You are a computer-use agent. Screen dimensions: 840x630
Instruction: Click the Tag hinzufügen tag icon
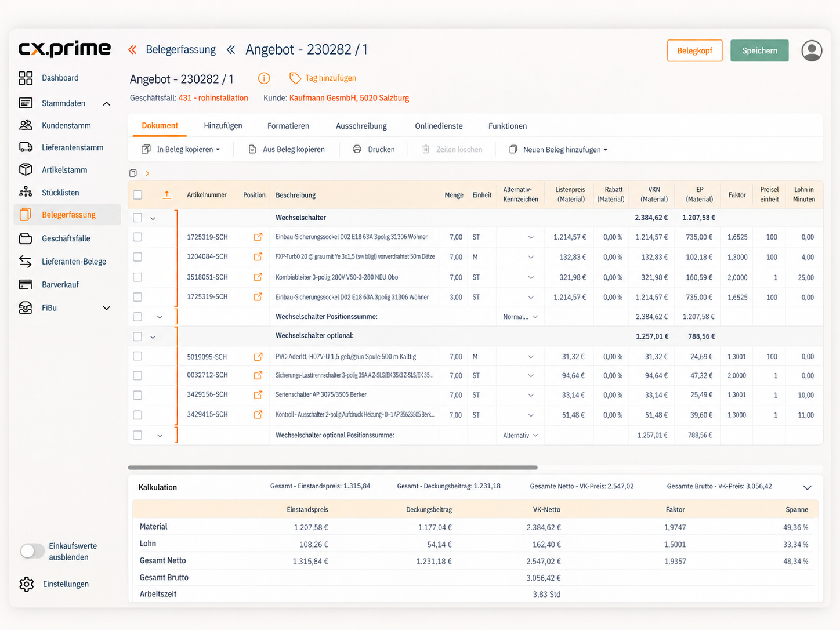295,78
